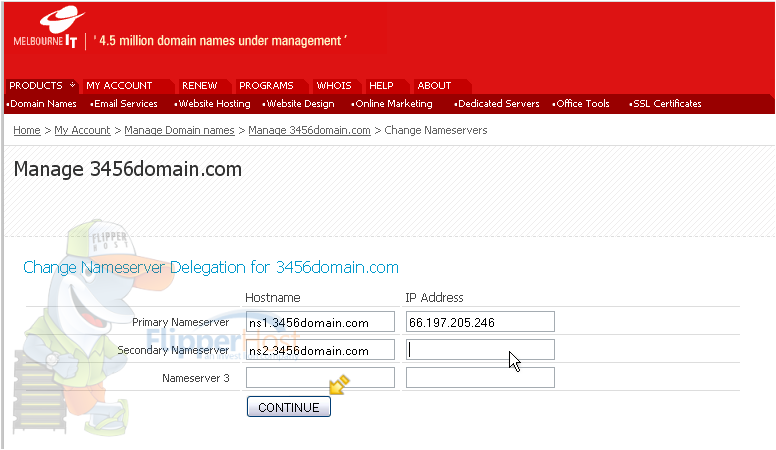Click the Primary Nameserver hostname field
Viewport: 776px width, 450px height.
[320, 322]
